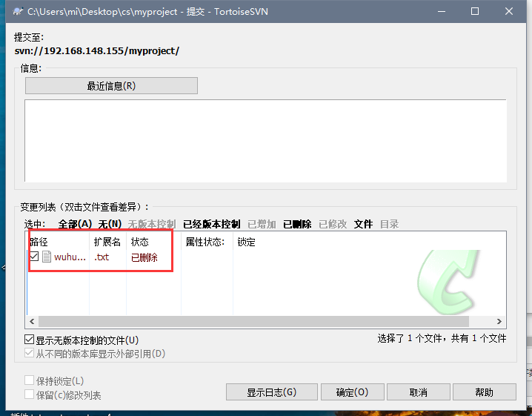
Task: Open the help button
Action: 484,392
